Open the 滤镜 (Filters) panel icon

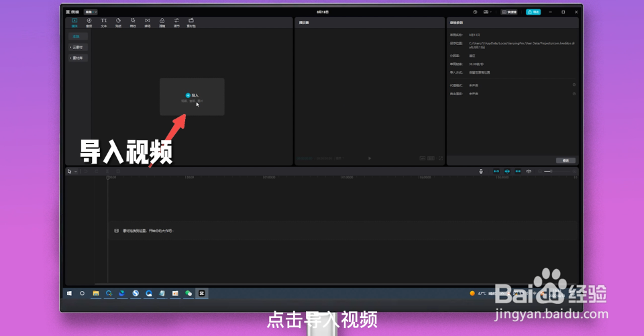click(162, 21)
